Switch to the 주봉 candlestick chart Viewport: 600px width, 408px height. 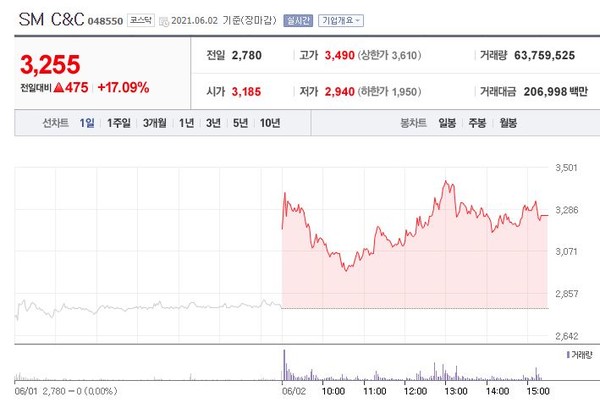[x=477, y=123]
